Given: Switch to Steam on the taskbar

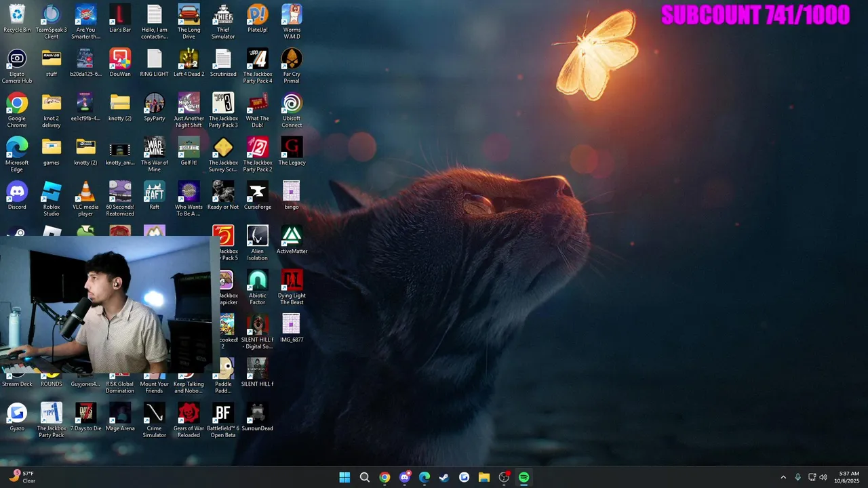Looking at the screenshot, I should (x=444, y=477).
